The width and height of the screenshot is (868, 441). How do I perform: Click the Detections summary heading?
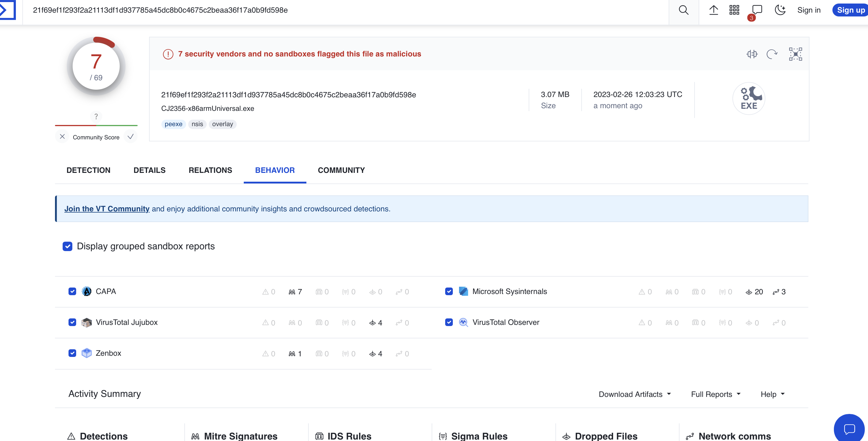click(98, 436)
